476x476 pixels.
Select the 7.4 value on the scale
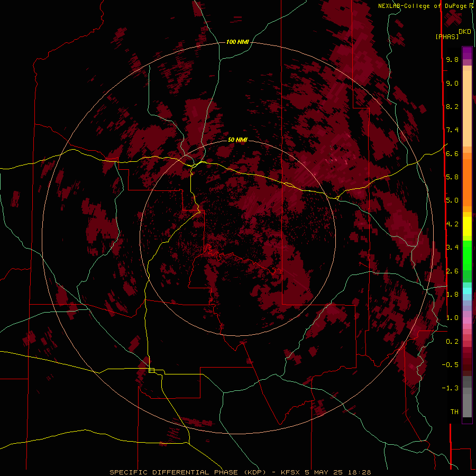coord(452,130)
